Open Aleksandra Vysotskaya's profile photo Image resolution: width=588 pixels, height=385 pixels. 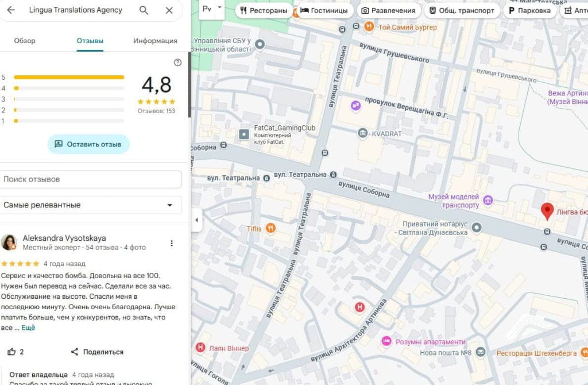[9, 242]
